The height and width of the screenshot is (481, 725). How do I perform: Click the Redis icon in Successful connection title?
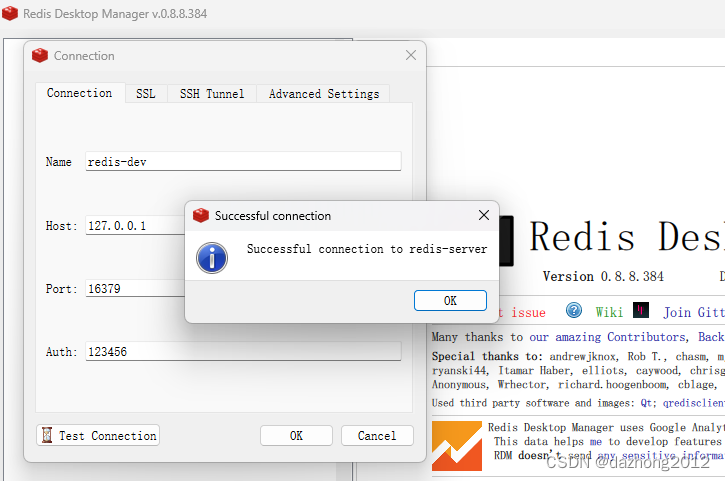click(x=201, y=215)
